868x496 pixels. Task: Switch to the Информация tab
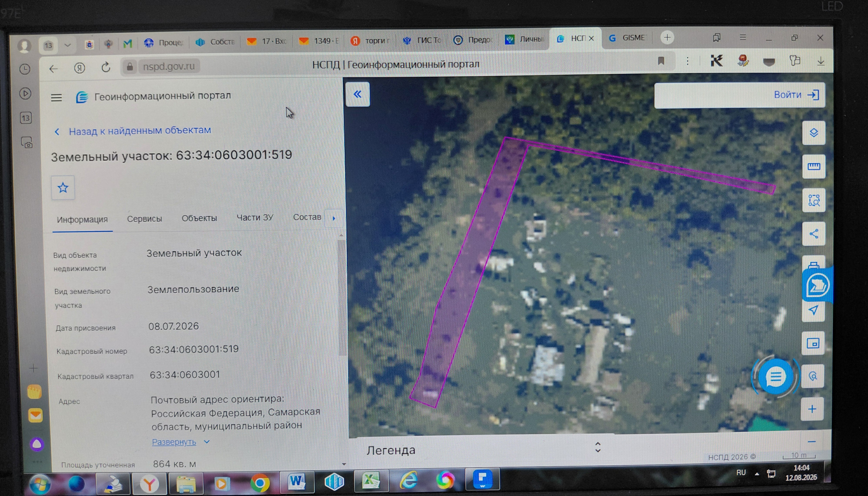click(82, 220)
